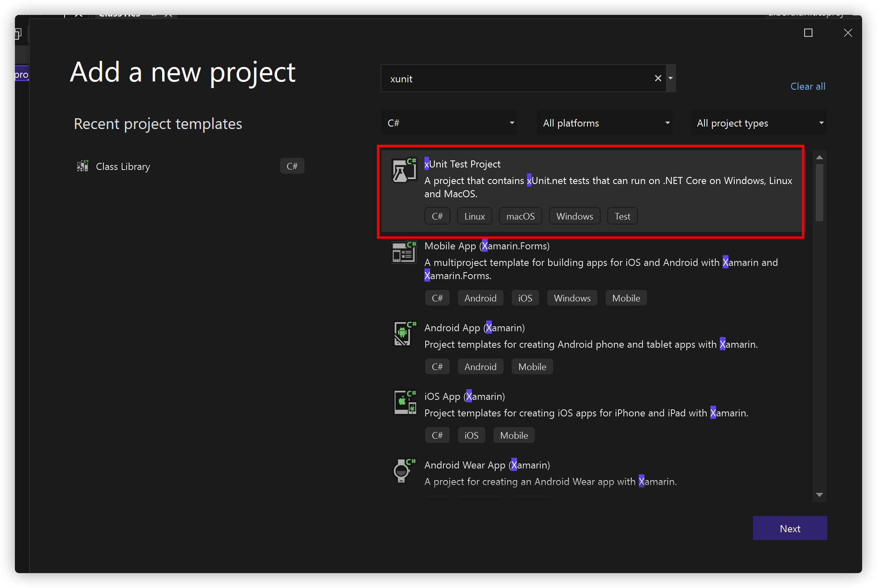
Task: Select iOS App (Xamarin) template title
Action: tap(465, 397)
